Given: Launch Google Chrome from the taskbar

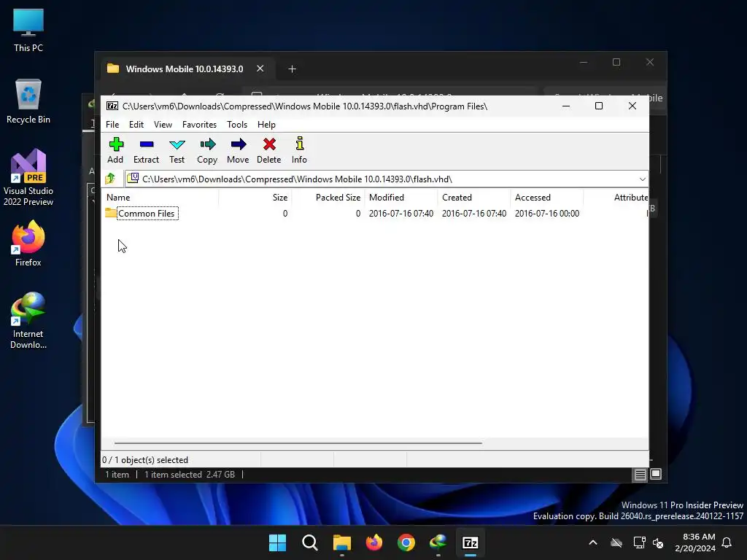Looking at the screenshot, I should pos(406,542).
